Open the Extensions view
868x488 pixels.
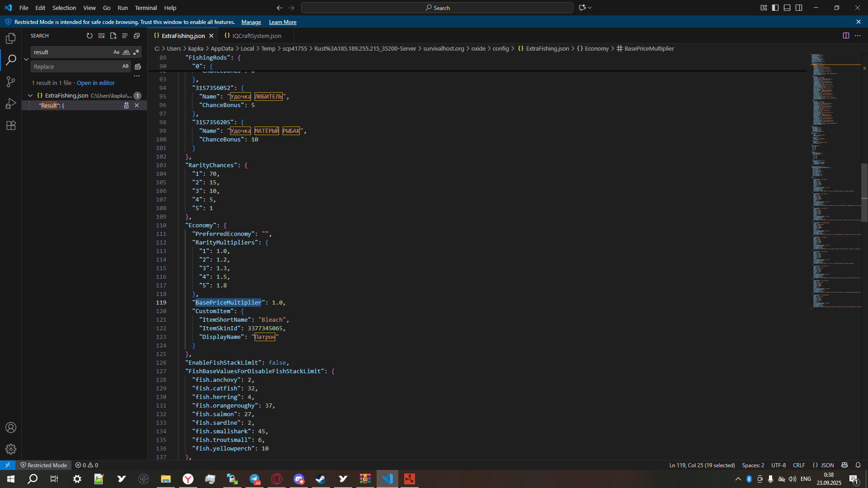point(11,125)
